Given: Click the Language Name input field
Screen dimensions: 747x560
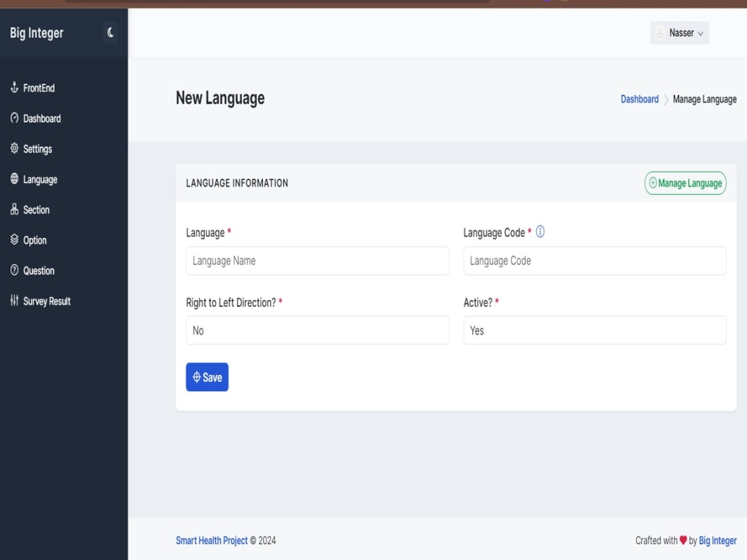Looking at the screenshot, I should point(317,261).
